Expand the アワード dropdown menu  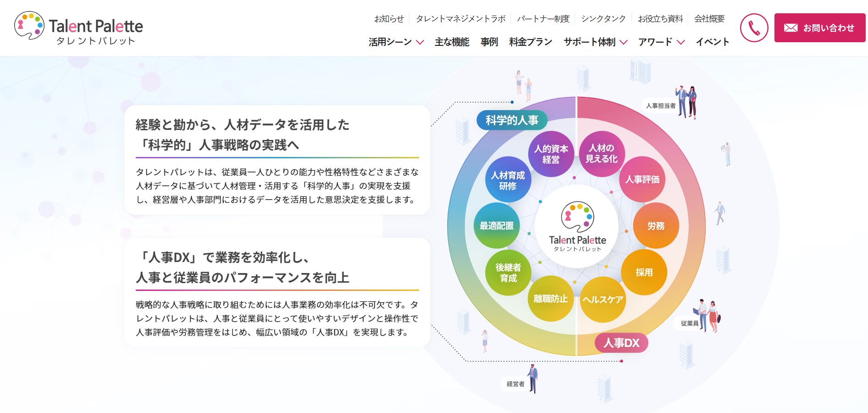click(661, 42)
